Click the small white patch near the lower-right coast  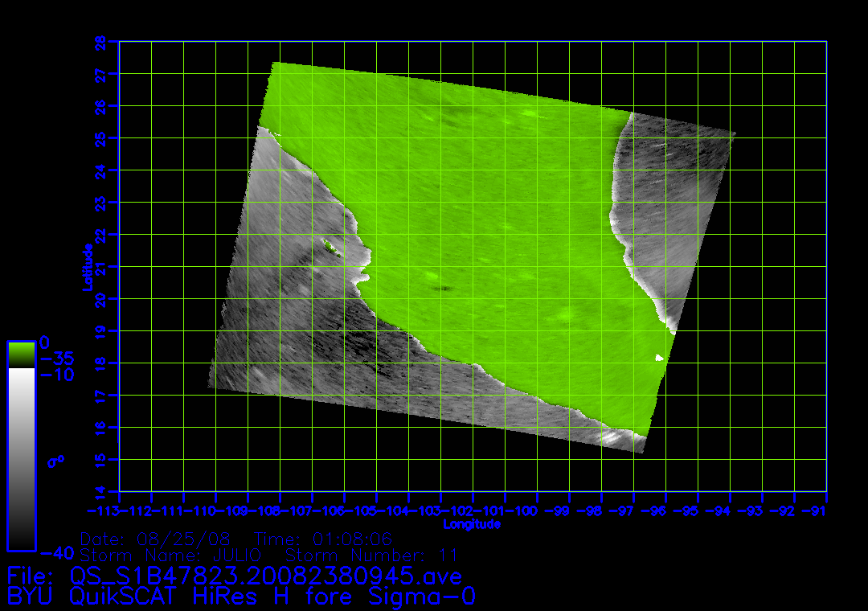(660, 358)
